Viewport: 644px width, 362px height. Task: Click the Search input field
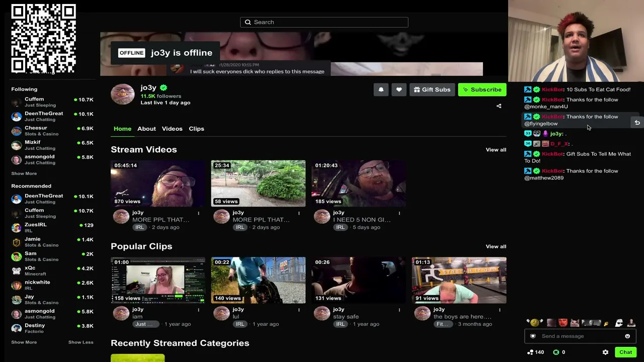[x=324, y=22]
